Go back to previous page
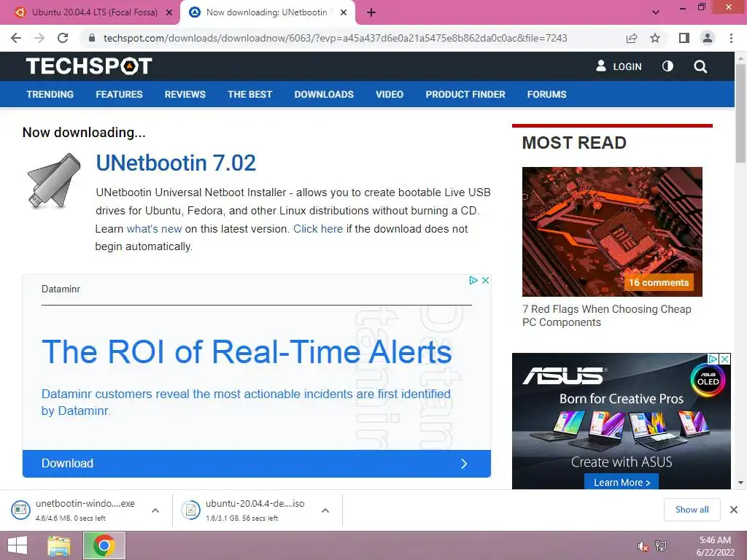747x560 pixels. [x=16, y=38]
